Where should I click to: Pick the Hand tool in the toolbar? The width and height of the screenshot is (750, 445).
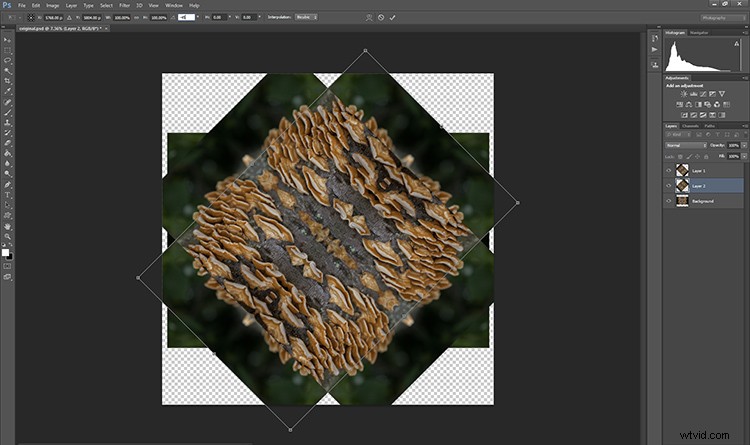point(8,226)
